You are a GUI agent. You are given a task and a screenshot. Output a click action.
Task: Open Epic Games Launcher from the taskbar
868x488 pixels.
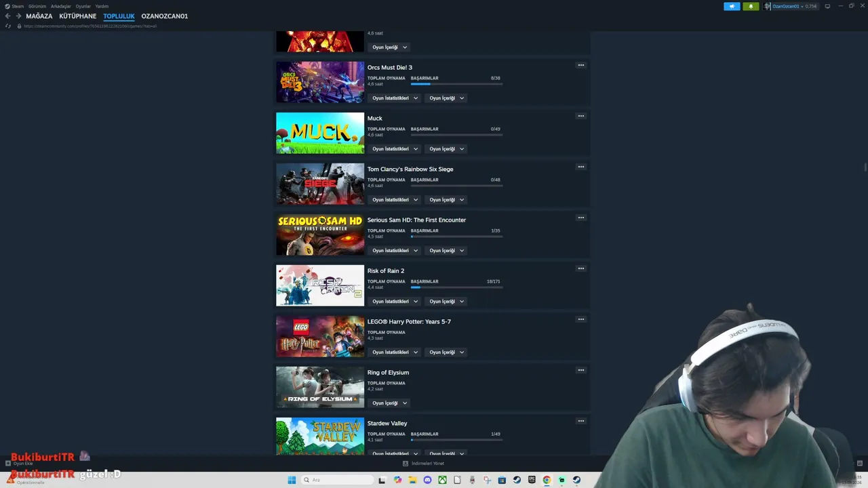[532, 480]
